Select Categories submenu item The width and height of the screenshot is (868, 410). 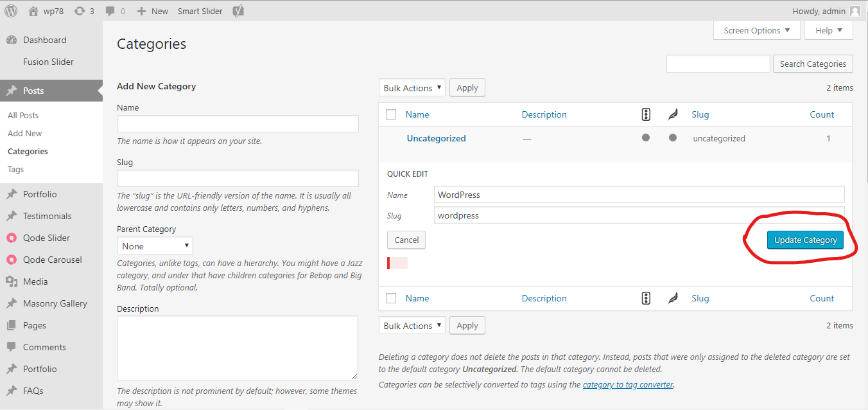28,151
